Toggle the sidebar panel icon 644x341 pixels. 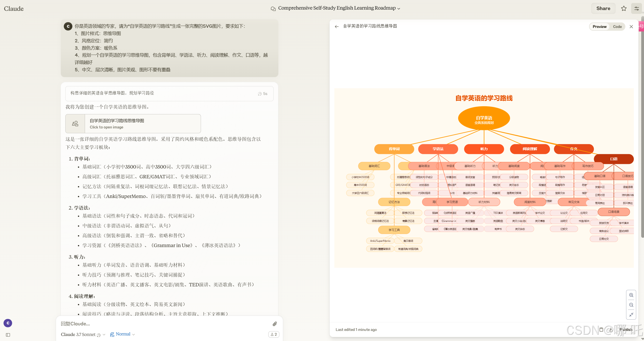[8, 335]
